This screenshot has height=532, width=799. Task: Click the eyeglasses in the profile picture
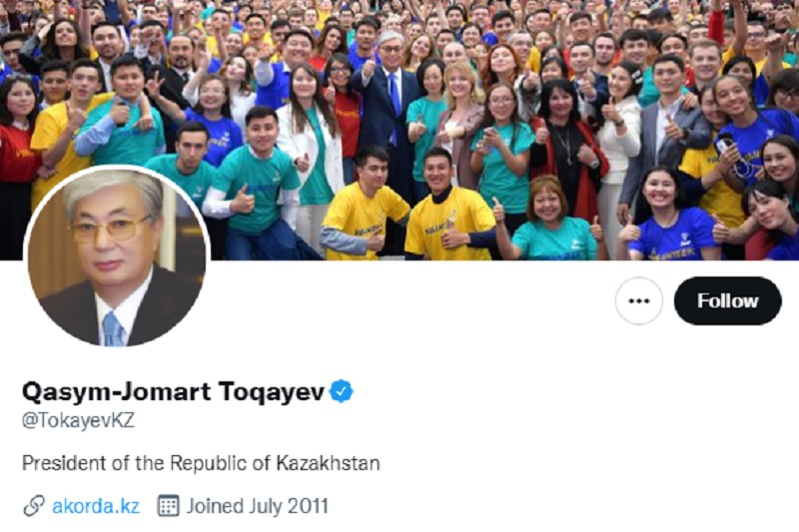110,231
